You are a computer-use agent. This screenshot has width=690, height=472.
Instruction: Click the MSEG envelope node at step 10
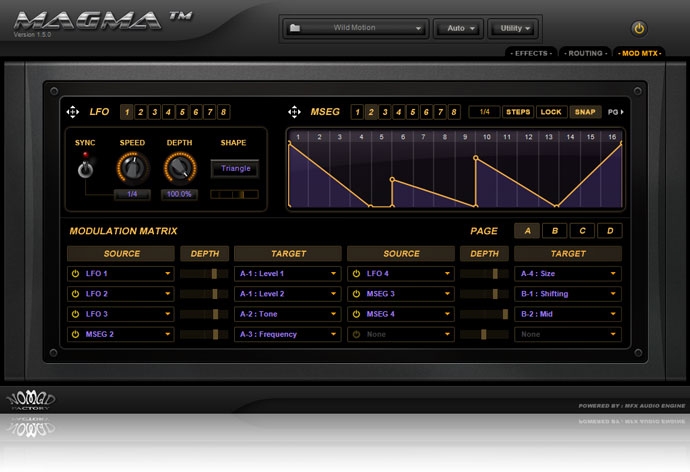pyautogui.click(x=476, y=157)
